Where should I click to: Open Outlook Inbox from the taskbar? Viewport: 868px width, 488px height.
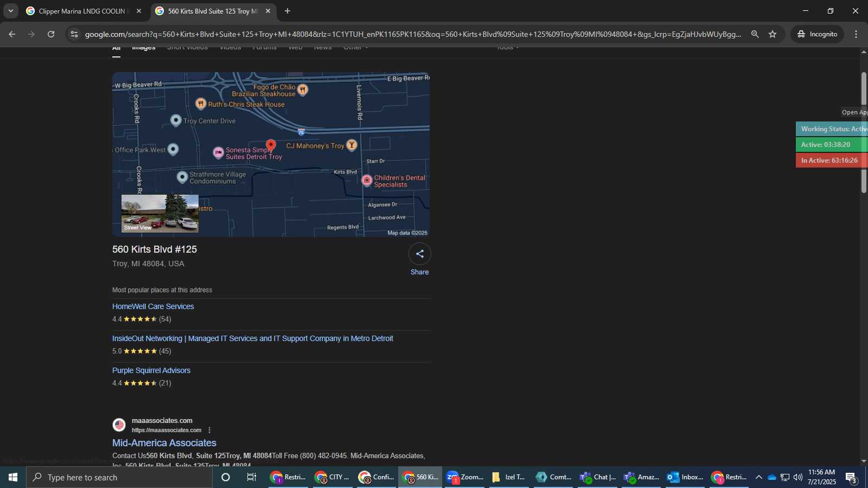pos(685,477)
